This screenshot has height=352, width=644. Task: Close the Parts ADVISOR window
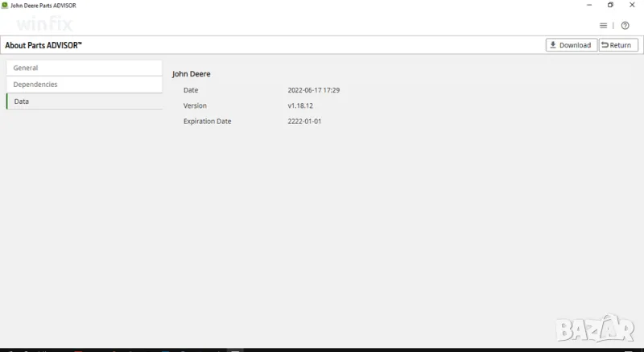(x=632, y=6)
